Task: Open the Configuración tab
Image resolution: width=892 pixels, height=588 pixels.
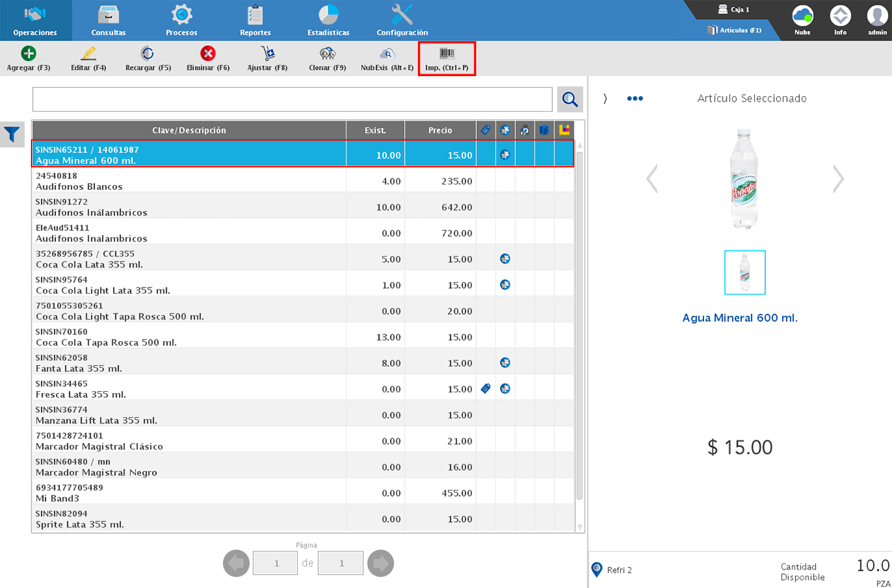Action: (x=402, y=21)
